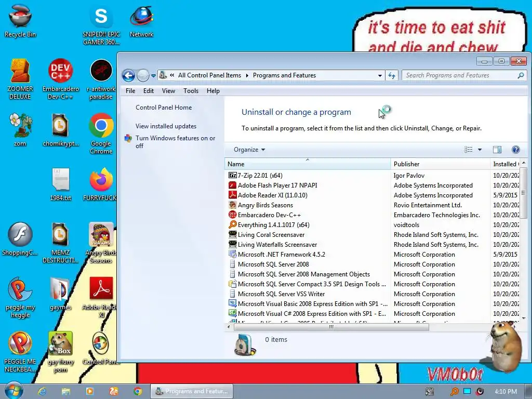Open the ShoppingC... Flash desktop icon
Viewport: 532px width, 399px height.
(x=20, y=239)
